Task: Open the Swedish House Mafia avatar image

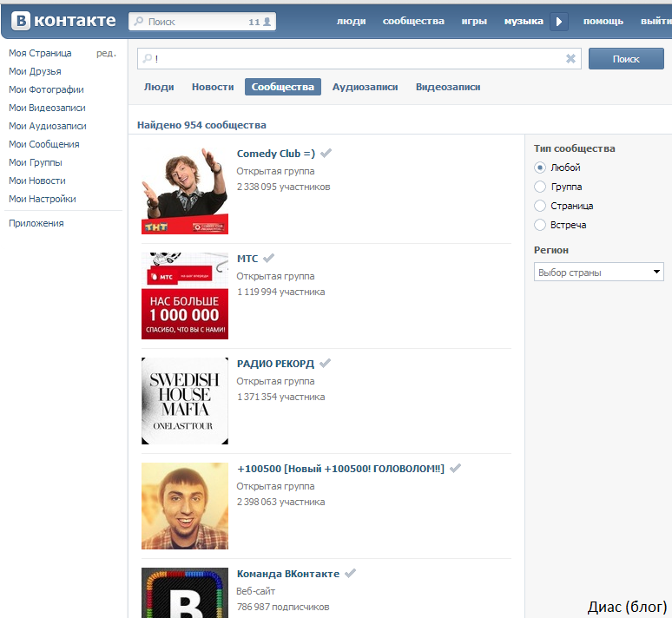Action: 185,401
